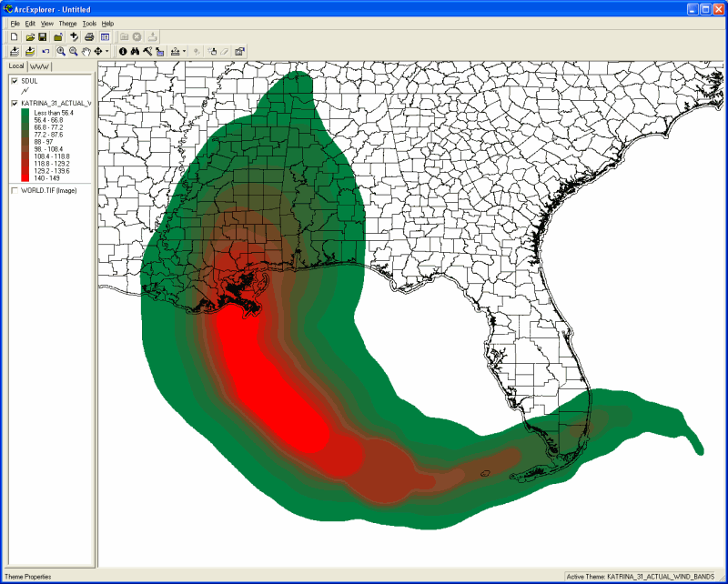Expand the measure tool dropdown arrow

pos(184,52)
